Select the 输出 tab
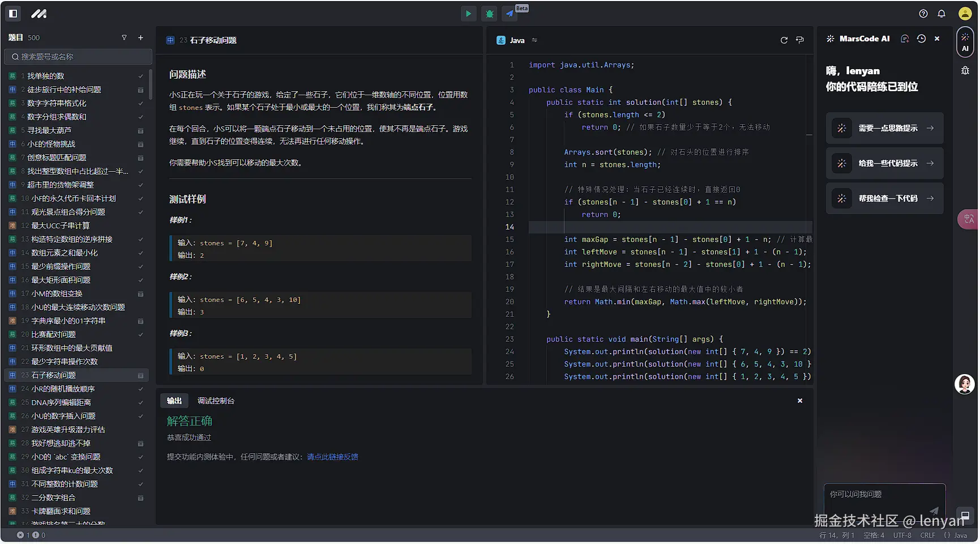The image size is (980, 544). pos(174,401)
